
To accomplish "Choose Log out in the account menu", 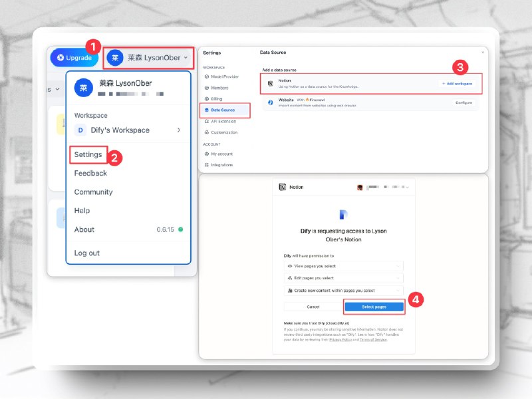I will 87,253.
